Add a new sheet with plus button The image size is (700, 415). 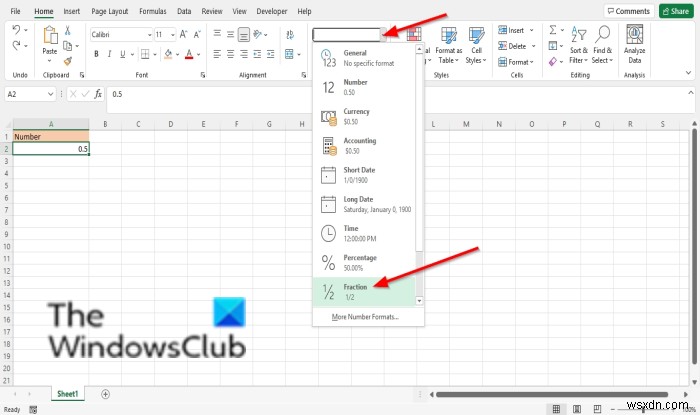(105, 394)
